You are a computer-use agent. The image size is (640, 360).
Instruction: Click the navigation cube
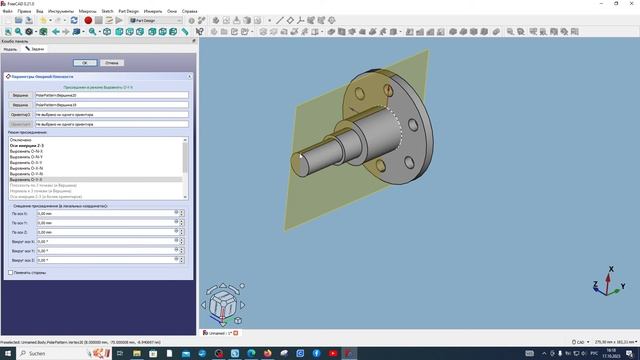[223, 304]
